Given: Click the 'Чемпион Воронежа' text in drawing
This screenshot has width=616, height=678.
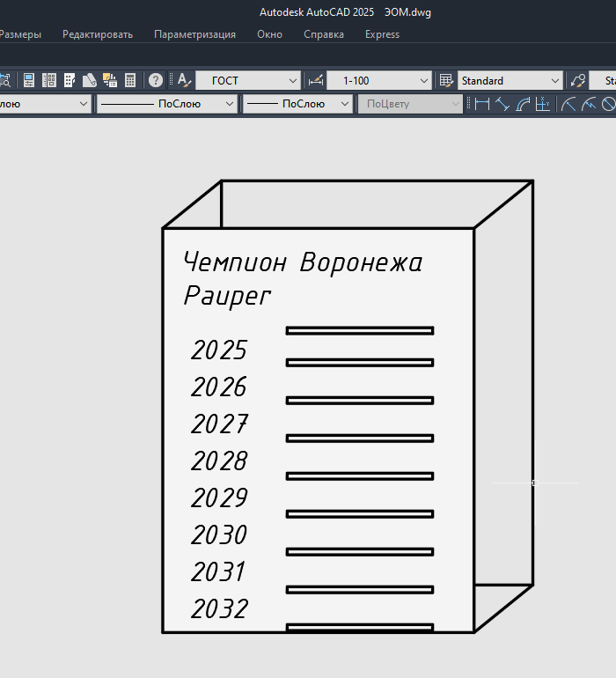Looking at the screenshot, I should click(x=303, y=262).
